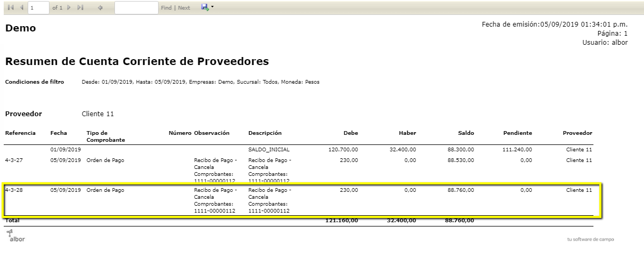Click the Condiciones de filtro label
This screenshot has height=259, width=644.
(x=35, y=82)
